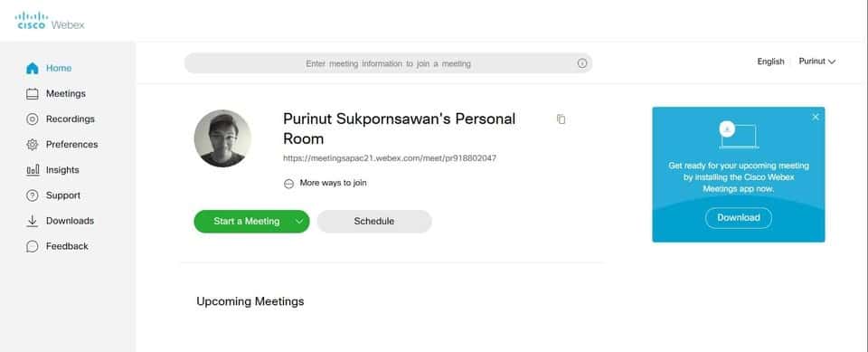Click the profile avatar photo
This screenshot has width=868, height=352.
(222, 138)
